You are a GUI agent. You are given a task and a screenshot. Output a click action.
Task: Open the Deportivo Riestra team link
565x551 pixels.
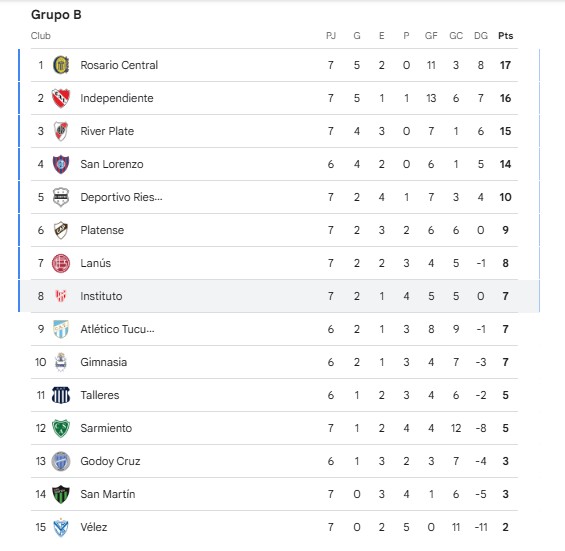[x=121, y=197]
